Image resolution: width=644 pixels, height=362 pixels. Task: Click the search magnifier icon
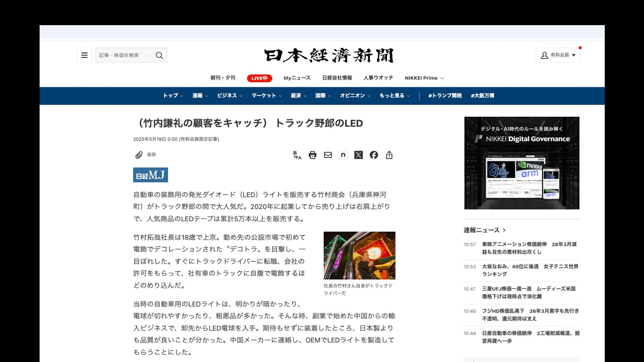[x=159, y=55]
